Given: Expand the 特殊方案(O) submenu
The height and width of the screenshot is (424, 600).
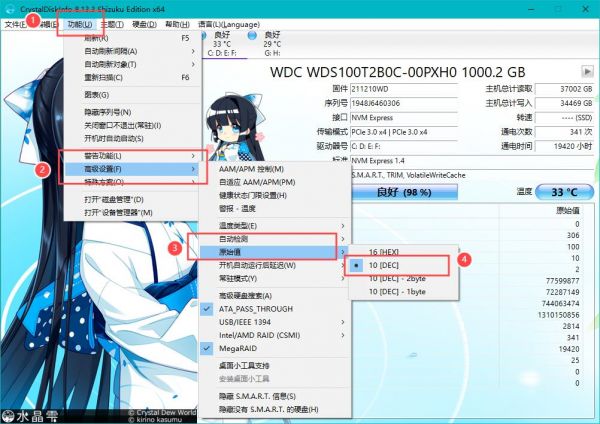Looking at the screenshot, I should [132, 182].
